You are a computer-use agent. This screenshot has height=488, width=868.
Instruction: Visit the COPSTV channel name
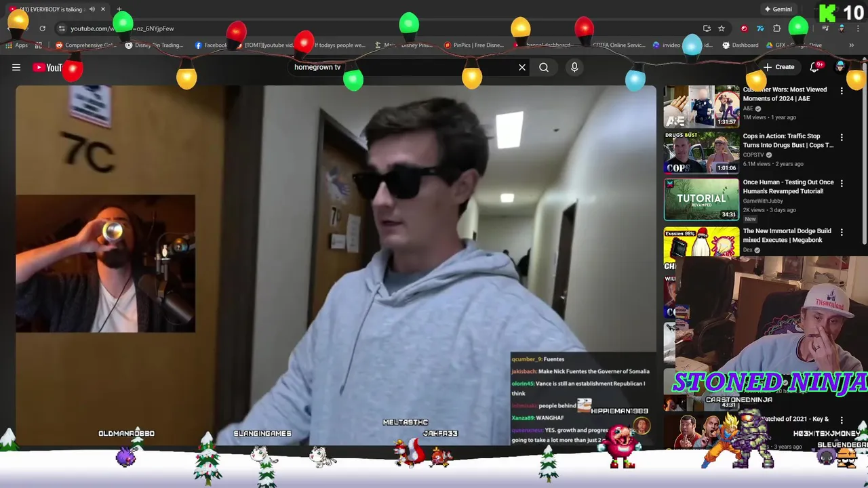755,155
